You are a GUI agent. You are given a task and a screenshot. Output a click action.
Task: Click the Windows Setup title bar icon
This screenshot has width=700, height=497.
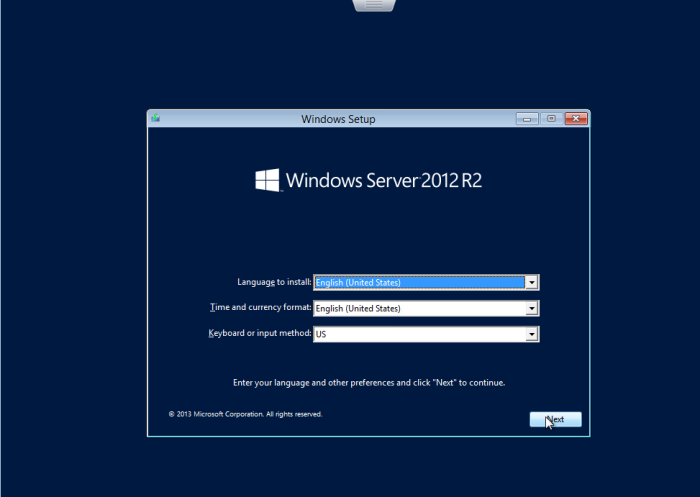point(155,118)
